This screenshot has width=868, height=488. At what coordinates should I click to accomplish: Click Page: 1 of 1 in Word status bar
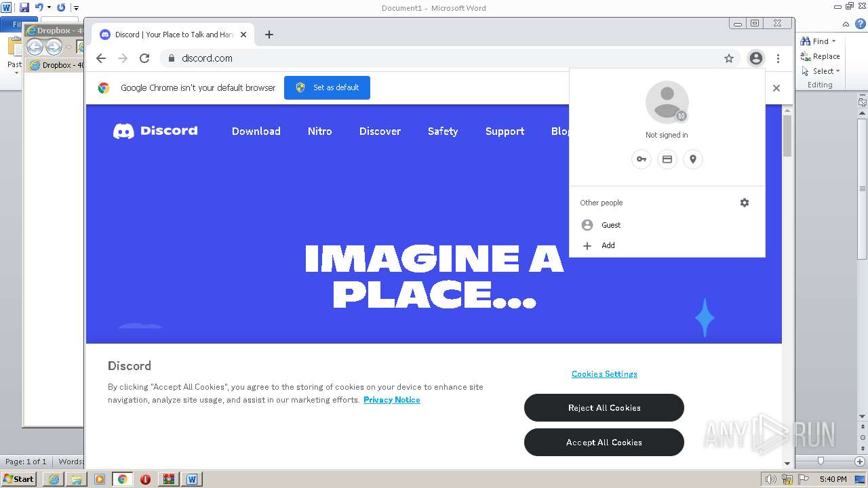coord(26,462)
